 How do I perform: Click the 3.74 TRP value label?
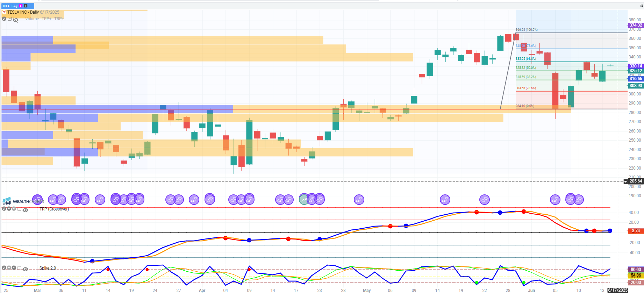[635, 231]
